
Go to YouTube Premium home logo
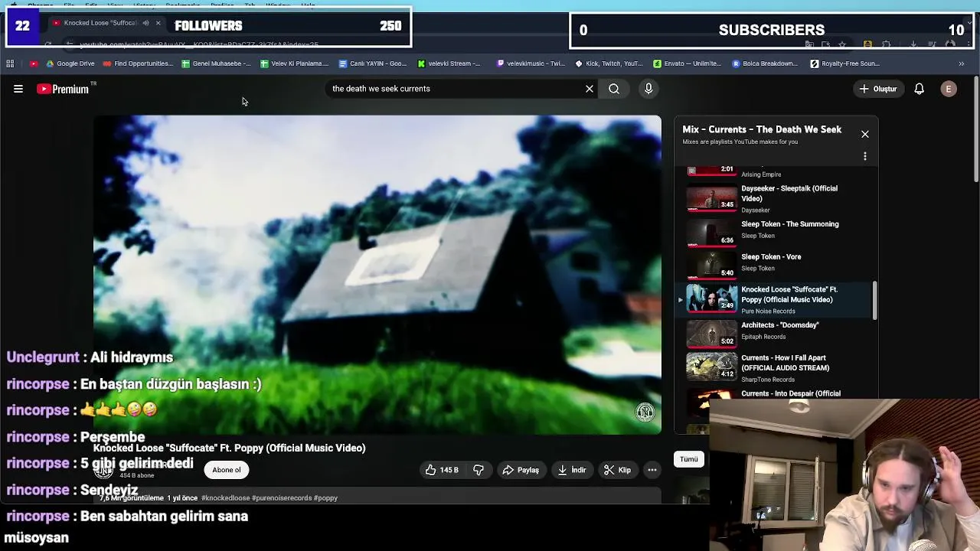coord(63,89)
